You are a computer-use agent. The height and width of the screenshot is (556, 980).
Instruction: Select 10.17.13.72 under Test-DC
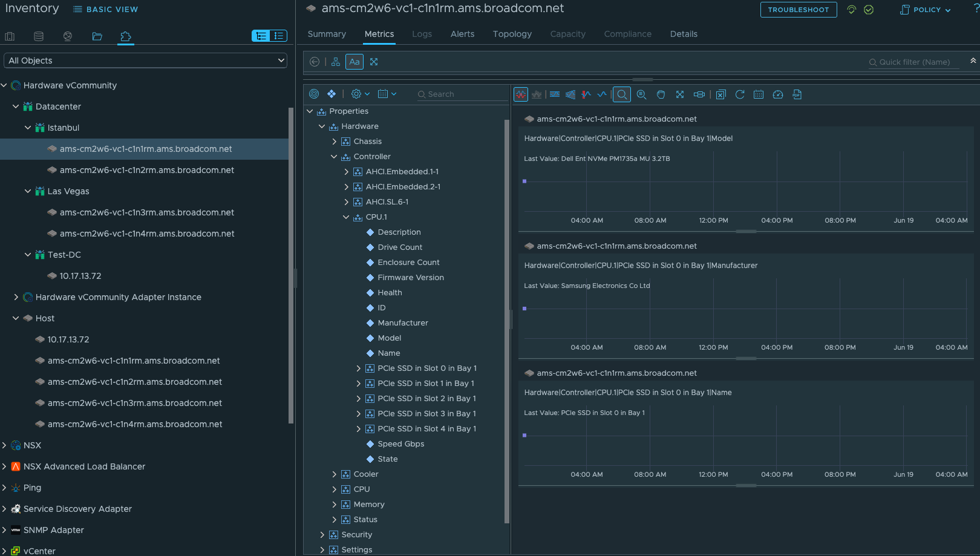[80, 276]
